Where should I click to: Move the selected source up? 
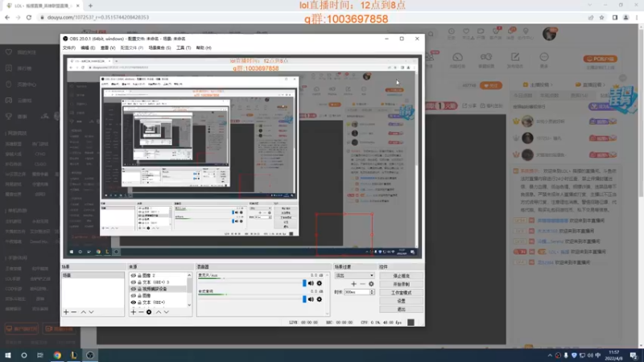point(159,312)
